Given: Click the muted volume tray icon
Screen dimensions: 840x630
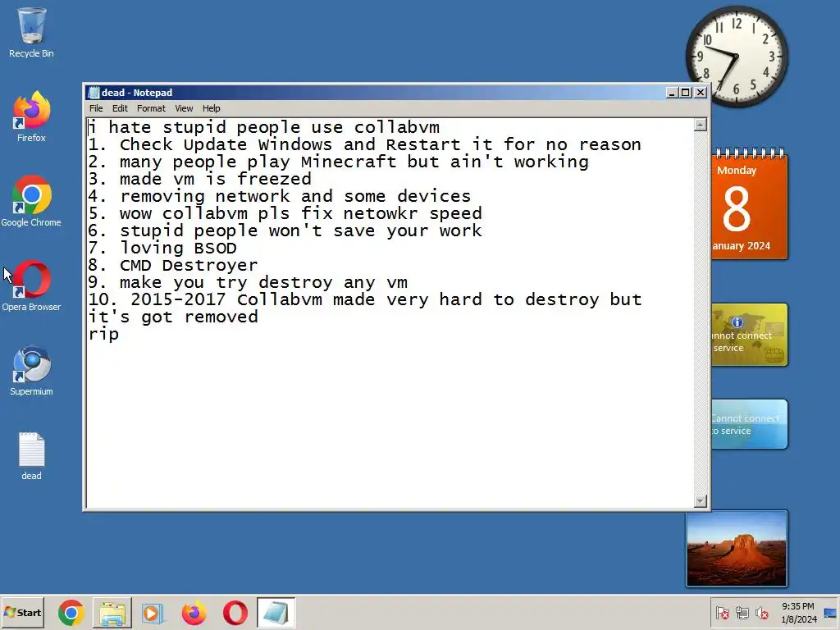Looking at the screenshot, I should (x=761, y=613).
